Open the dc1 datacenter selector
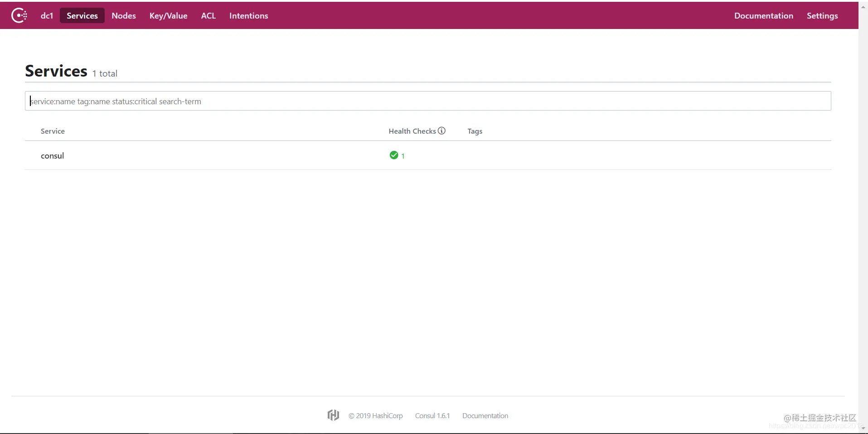The width and height of the screenshot is (868, 434). coord(47,15)
